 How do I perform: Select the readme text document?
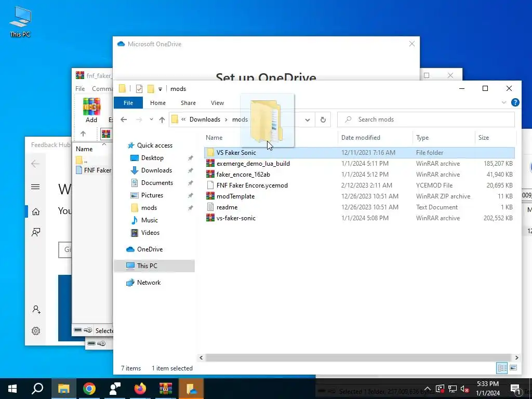(360, 207)
